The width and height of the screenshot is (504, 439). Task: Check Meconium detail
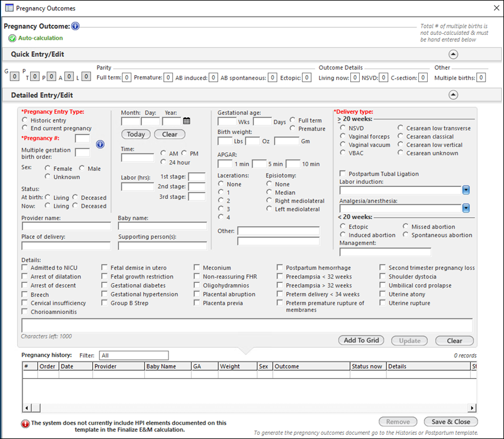coord(197,267)
